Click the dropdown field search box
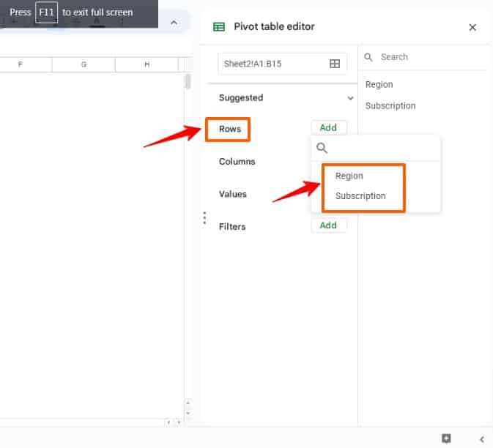Viewport: 493px width, 448px height. (375, 148)
